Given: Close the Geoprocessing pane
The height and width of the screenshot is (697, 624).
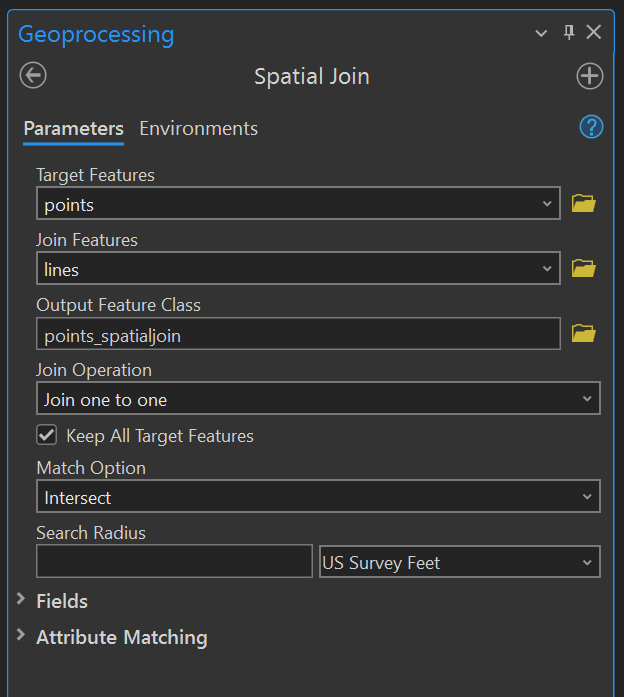Looking at the screenshot, I should (594, 33).
